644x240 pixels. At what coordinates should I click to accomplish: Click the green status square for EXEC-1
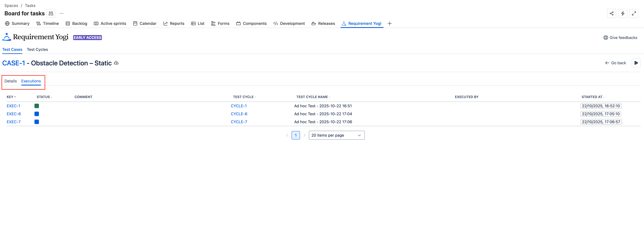[x=37, y=106]
